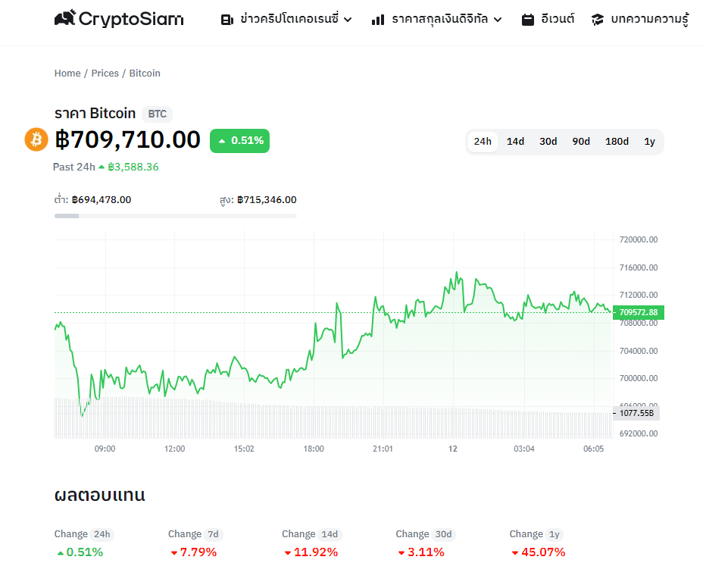Click the calendar icon beside อีเวนต์
The height and width of the screenshot is (588, 706).
tap(528, 20)
